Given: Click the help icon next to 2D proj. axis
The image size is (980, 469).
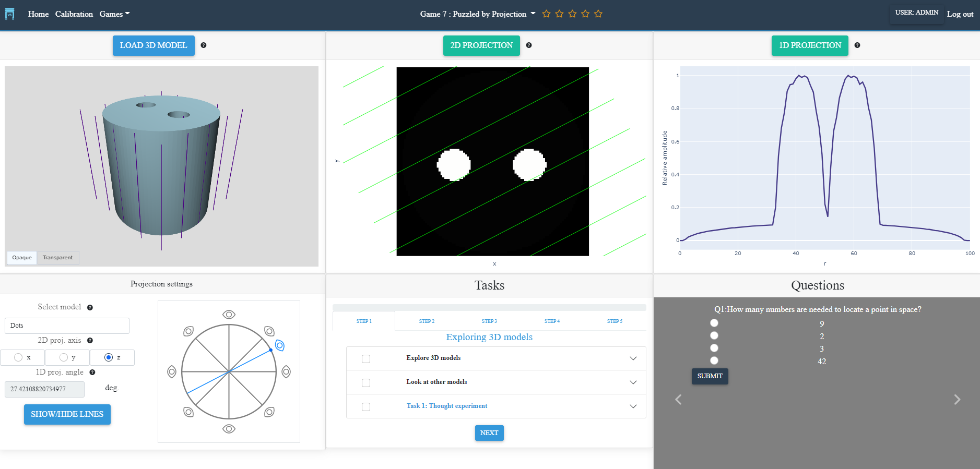Looking at the screenshot, I should click(x=90, y=341).
